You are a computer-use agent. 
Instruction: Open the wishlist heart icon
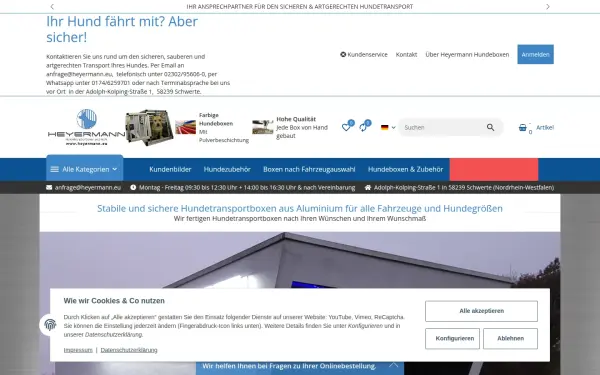point(346,127)
